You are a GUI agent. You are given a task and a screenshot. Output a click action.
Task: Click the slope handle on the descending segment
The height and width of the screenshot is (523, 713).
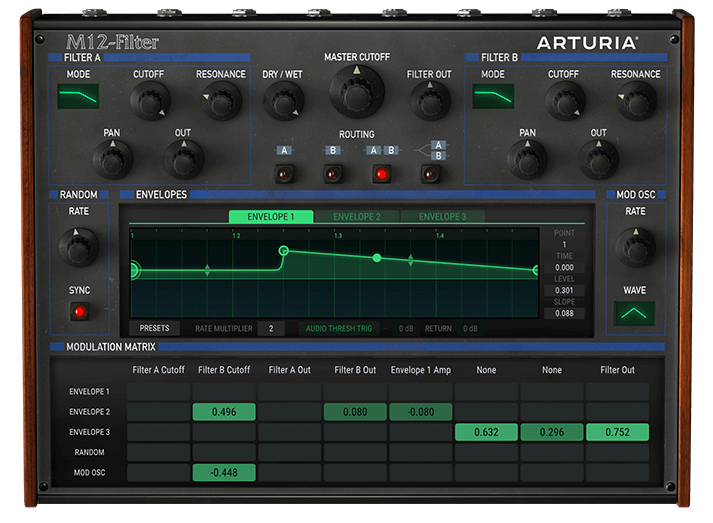click(x=411, y=261)
